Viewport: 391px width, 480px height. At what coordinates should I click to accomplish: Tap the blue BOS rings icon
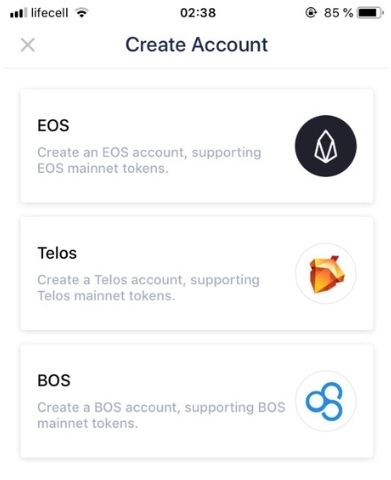click(326, 401)
